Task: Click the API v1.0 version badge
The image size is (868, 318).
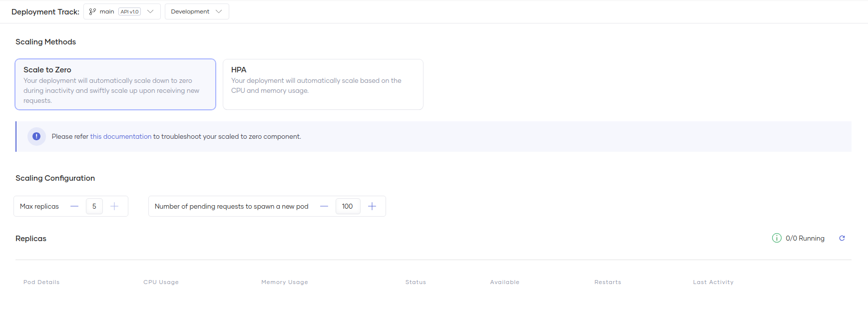Action: click(x=129, y=11)
